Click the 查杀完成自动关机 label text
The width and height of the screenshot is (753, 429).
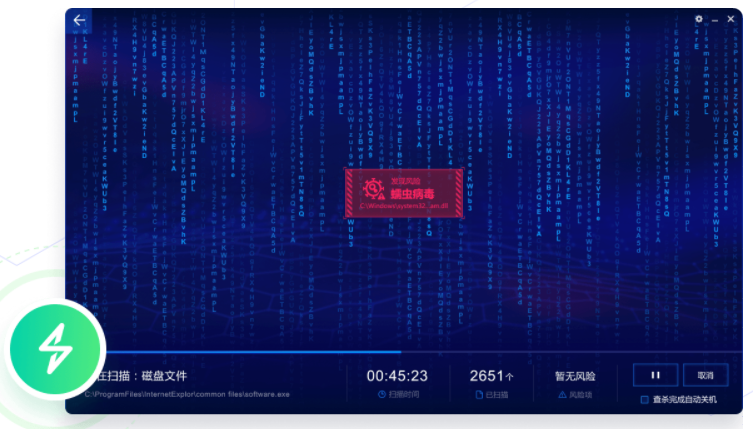(x=685, y=400)
